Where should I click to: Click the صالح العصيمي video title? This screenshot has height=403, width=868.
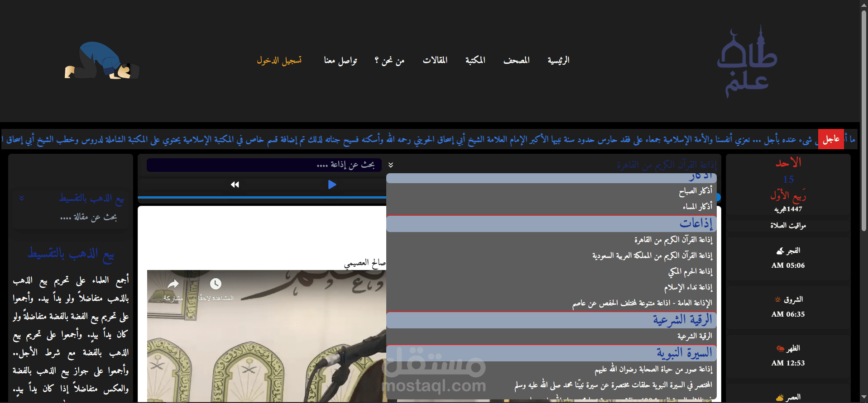(365, 263)
